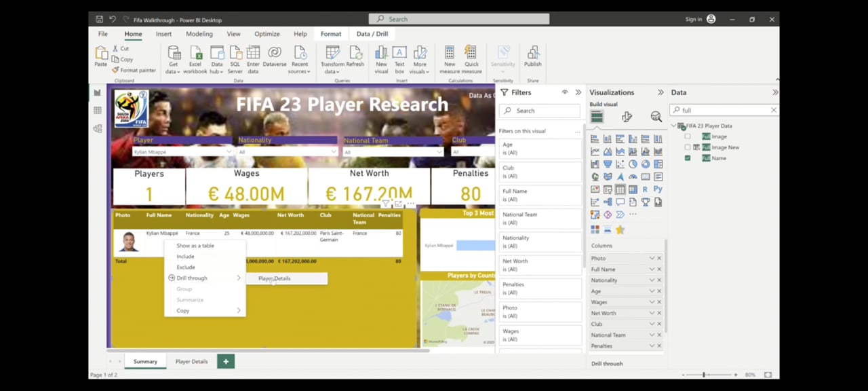
Task: Click the zoom in plus button
Action: (736, 375)
